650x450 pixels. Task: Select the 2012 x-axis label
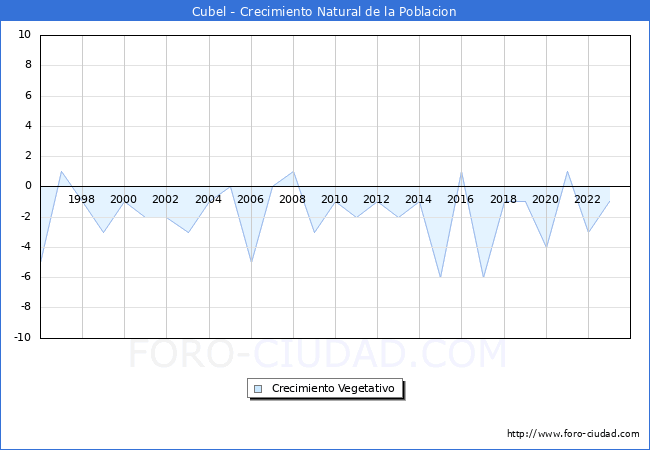tap(376, 199)
